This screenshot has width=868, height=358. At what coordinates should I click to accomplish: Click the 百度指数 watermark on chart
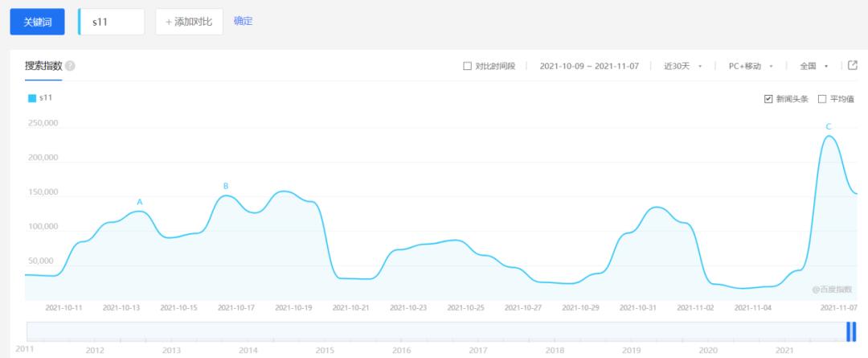pos(832,290)
